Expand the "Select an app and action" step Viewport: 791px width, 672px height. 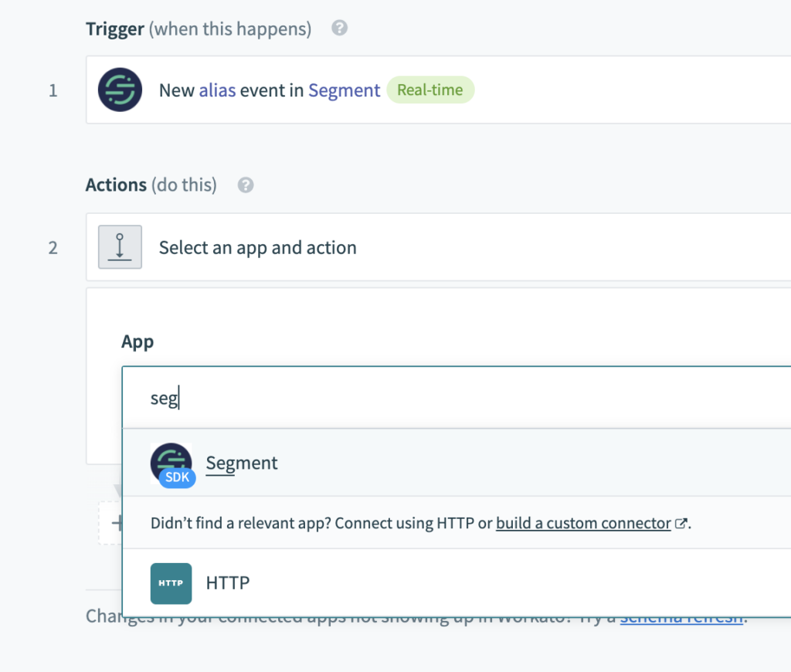(x=258, y=248)
